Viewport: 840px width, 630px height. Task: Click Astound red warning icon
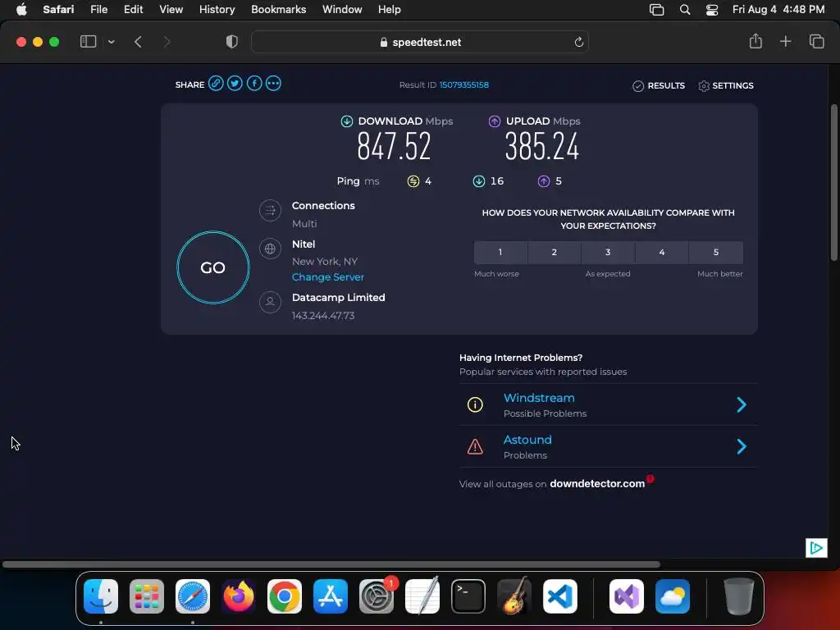coord(475,446)
